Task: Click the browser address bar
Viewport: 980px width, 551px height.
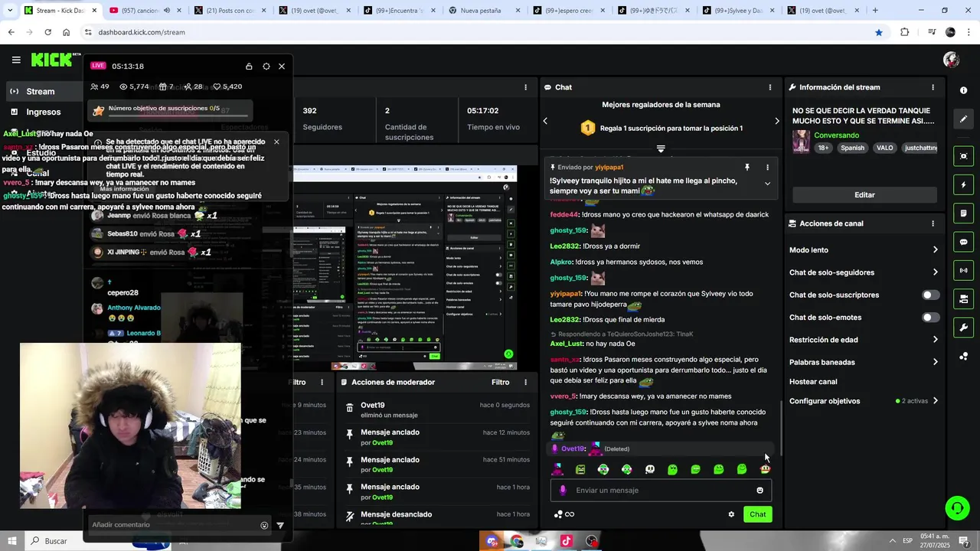Action: pos(475,32)
